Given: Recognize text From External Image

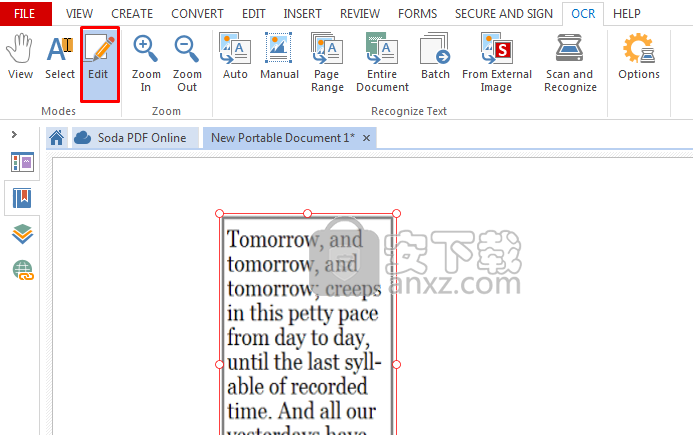Looking at the screenshot, I should [497, 62].
